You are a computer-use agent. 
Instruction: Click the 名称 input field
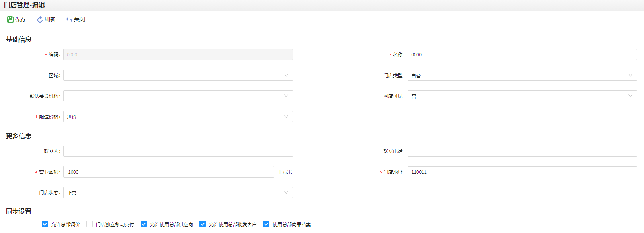522,54
